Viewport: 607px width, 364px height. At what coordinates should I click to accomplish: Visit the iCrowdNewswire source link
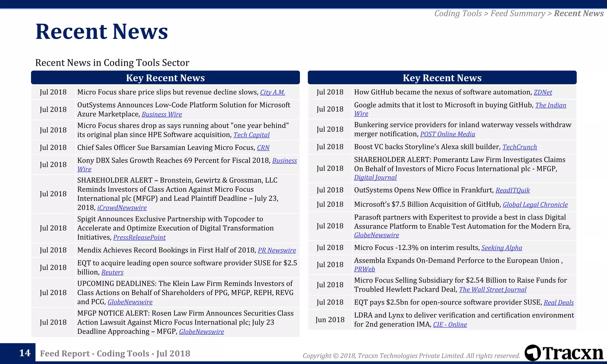(x=122, y=208)
